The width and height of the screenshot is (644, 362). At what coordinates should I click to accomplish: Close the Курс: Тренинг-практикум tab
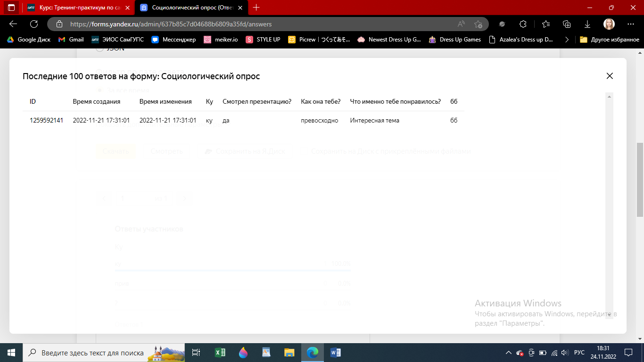pos(127,8)
